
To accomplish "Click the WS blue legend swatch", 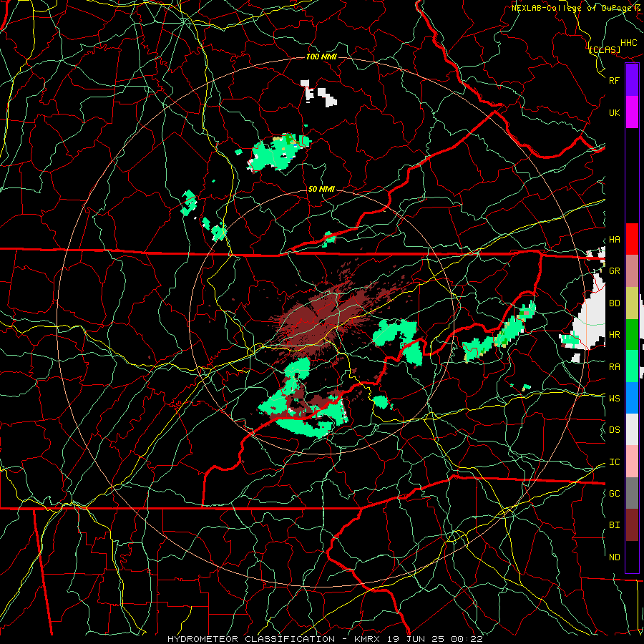I will tap(632, 398).
